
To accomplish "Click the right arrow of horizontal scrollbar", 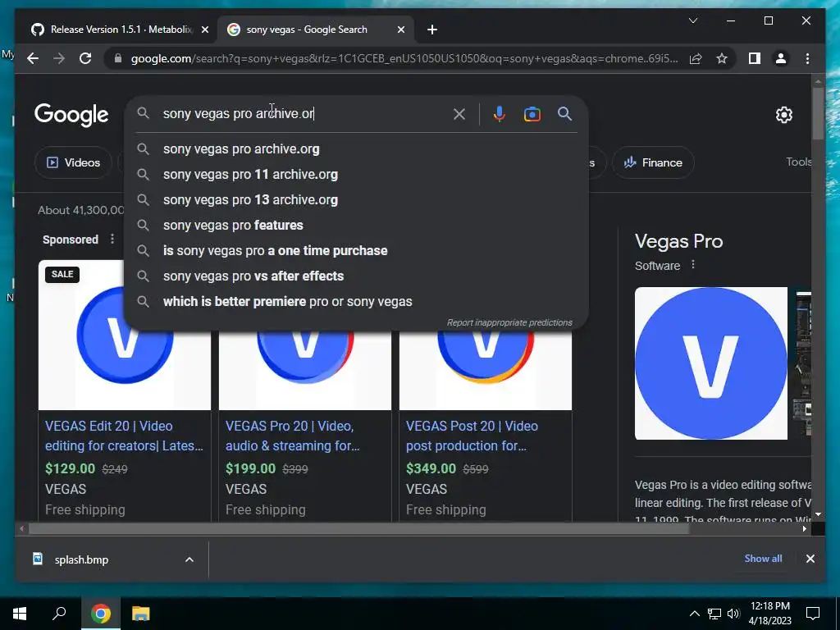I will click(804, 529).
